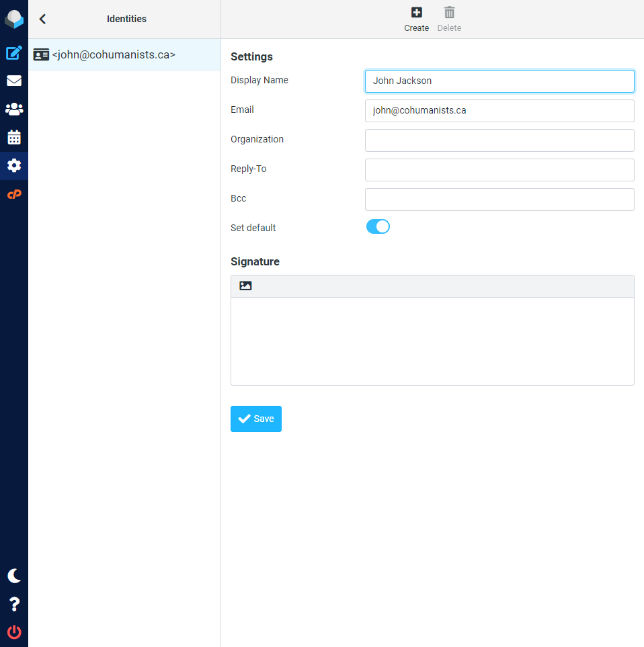Click the Roundcube logo icon
Viewport: 644px width, 647px height.
[14, 19]
